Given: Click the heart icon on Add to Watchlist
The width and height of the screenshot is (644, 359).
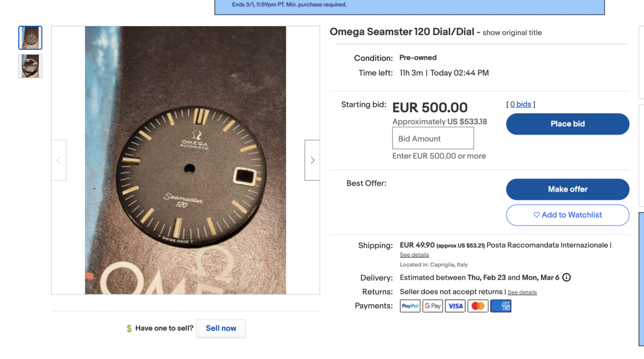Looking at the screenshot, I should (x=537, y=215).
